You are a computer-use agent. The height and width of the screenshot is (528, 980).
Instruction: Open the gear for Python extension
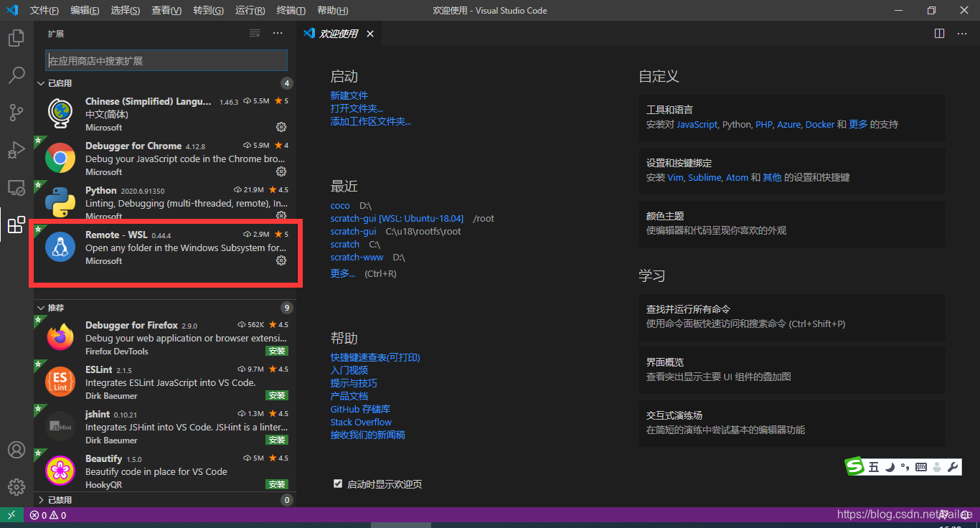(281, 215)
